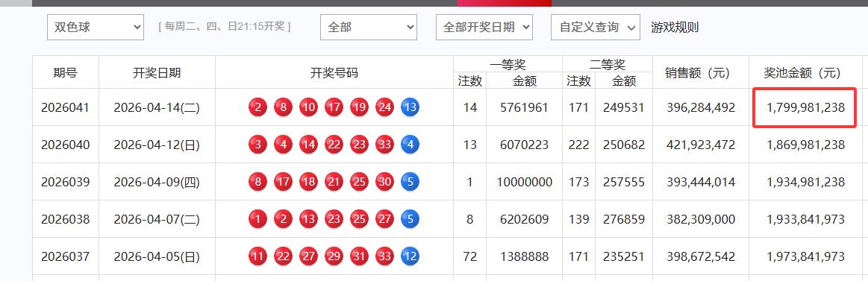
Task: Click sales figure 421,923,472
Action: [701, 145]
